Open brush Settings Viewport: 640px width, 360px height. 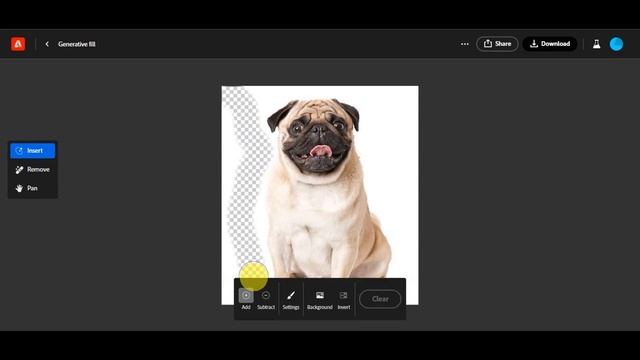291,299
